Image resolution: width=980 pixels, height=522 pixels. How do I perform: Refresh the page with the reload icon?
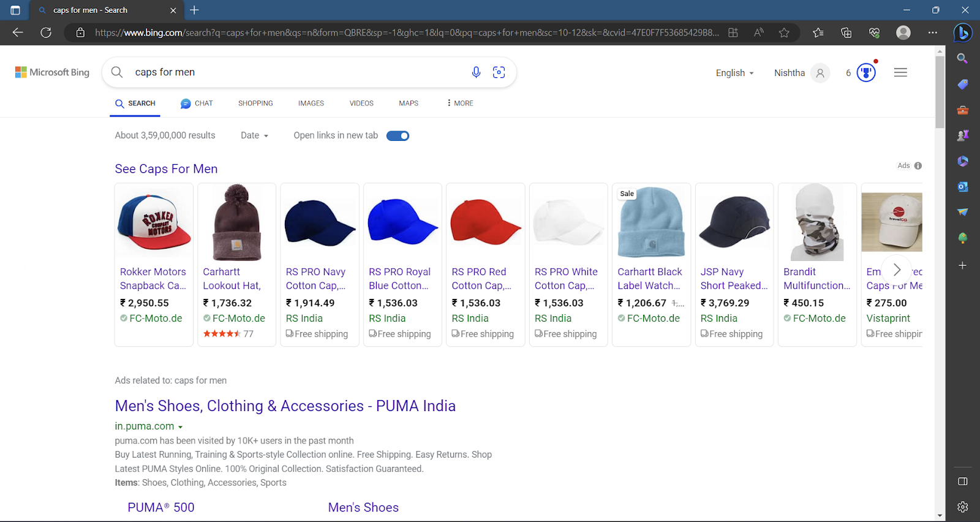pyautogui.click(x=46, y=32)
